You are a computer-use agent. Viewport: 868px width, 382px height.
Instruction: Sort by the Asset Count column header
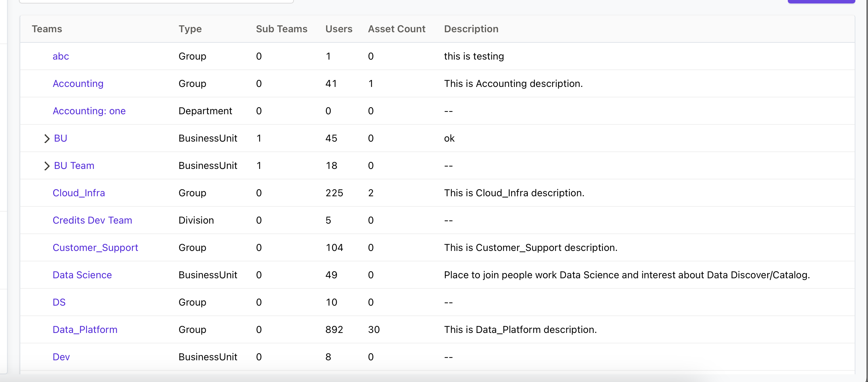tap(396, 29)
